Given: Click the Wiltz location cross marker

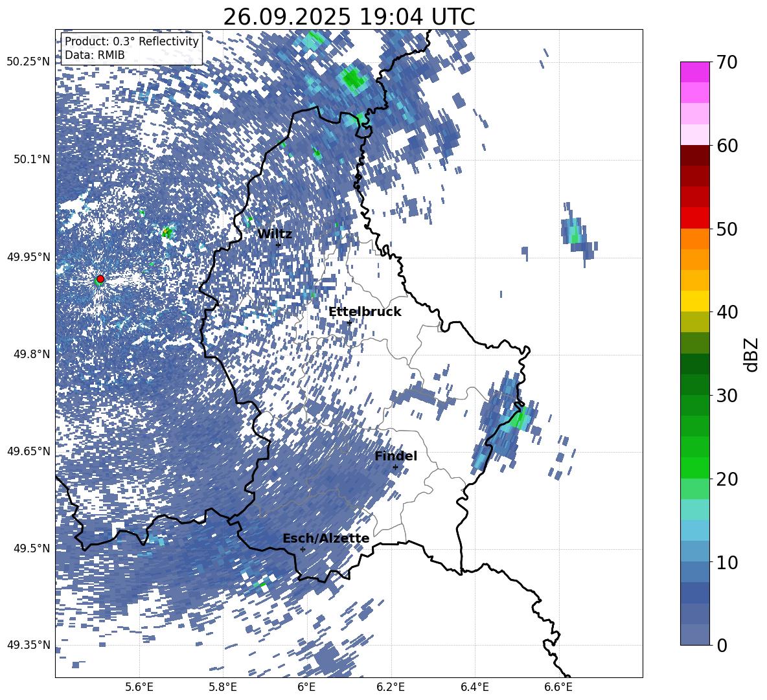Looking at the screenshot, I should click(278, 244).
